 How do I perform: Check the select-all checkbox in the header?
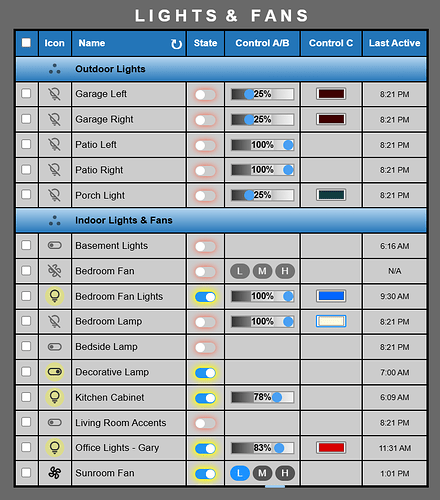[x=26, y=43]
